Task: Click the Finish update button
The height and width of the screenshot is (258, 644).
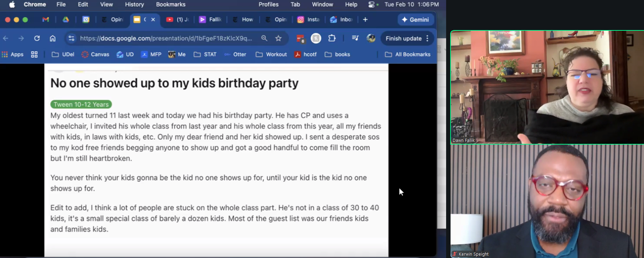Action: 403,38
